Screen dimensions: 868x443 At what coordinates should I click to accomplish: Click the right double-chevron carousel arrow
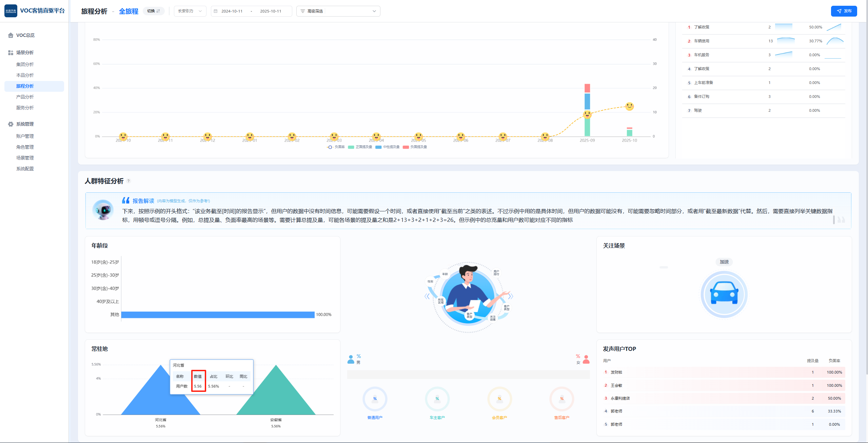coord(510,296)
